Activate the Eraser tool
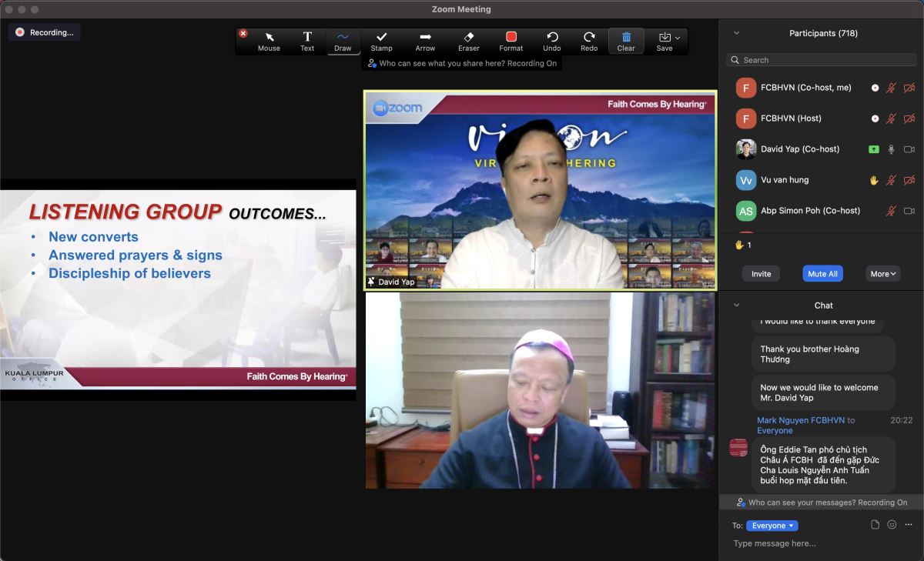Screen dimensions: 924x561 click(x=469, y=41)
